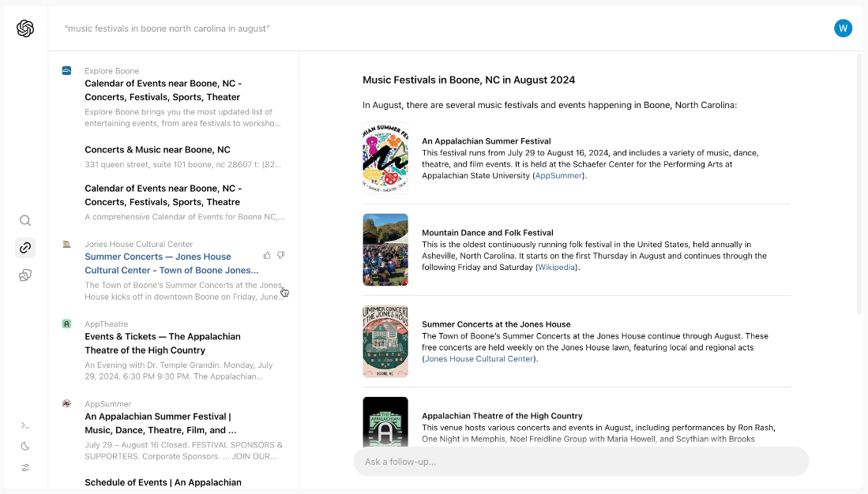Click 'An Evening with Dr. Temple Grandin' snippet

pos(178,371)
